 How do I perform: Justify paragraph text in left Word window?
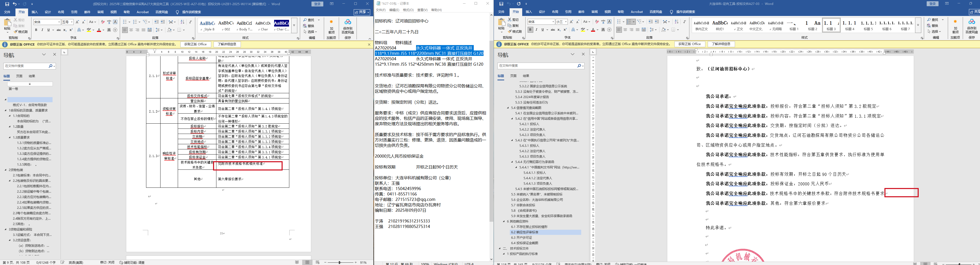pyautogui.click(x=143, y=30)
